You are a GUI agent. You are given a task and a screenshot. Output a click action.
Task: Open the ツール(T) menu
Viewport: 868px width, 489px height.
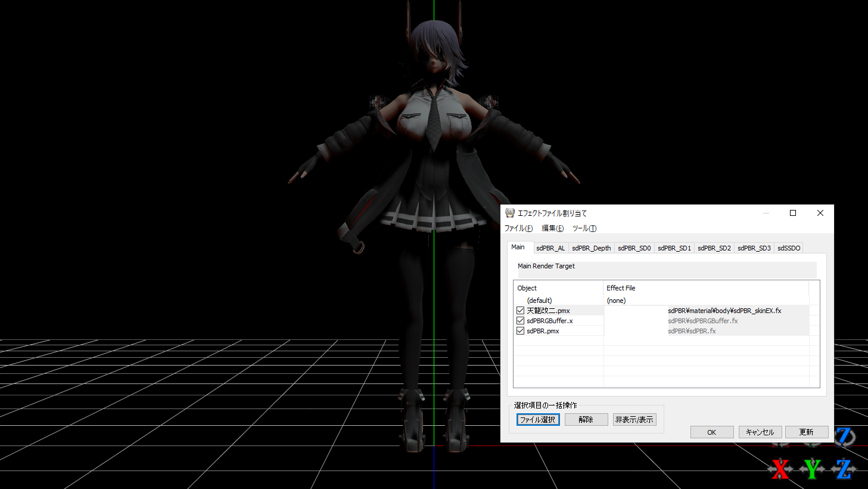pyautogui.click(x=584, y=228)
